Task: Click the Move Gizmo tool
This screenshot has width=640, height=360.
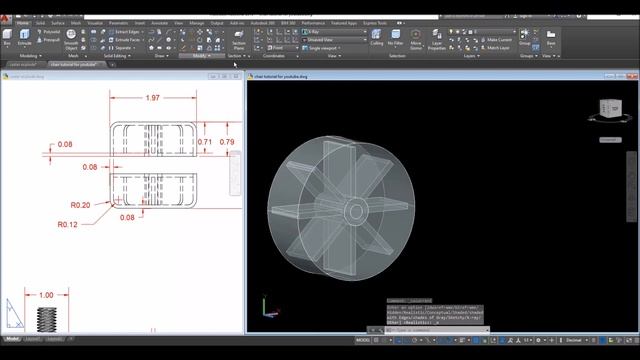Action: tap(416, 40)
